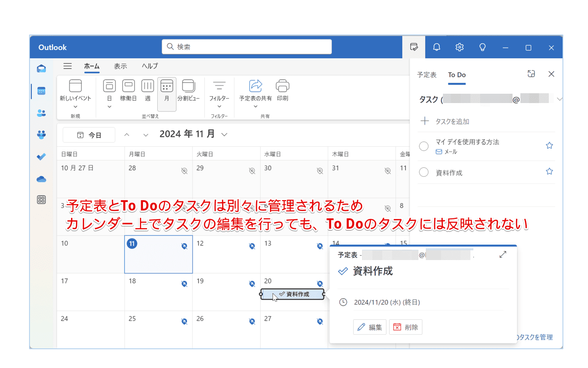Open Mail from the left sidebar
Screen dimensions: 588x368
click(42, 69)
